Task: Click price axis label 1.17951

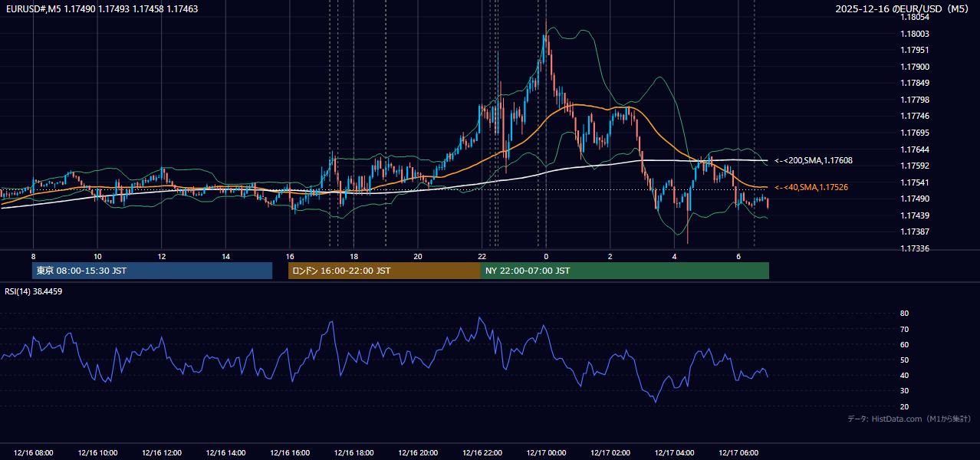Action: [915, 50]
